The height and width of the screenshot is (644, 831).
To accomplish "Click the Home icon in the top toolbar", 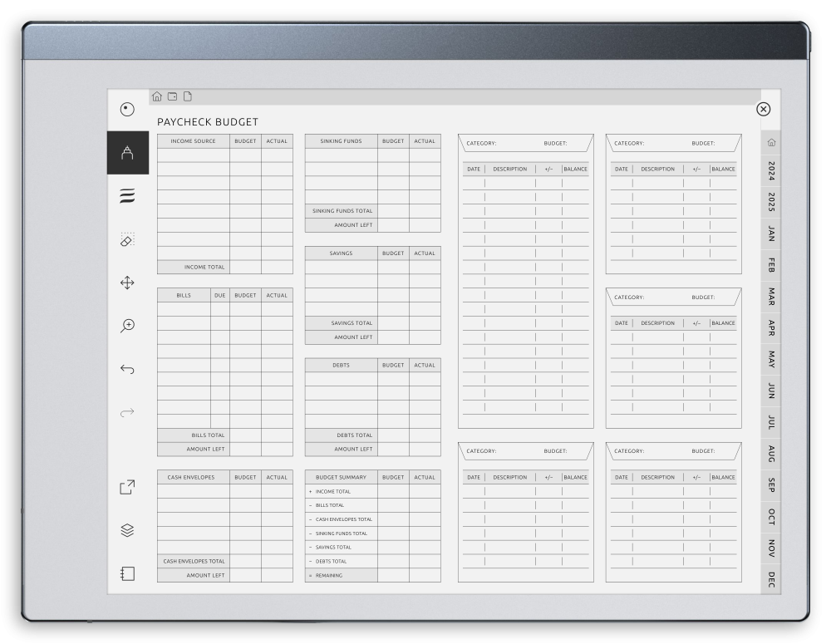I will pyautogui.click(x=156, y=96).
